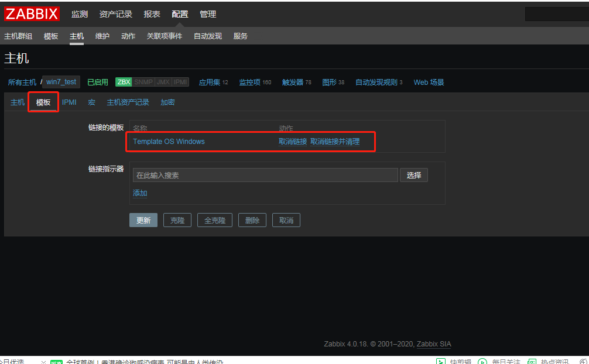
Task: Go to 动作 submenu
Action: pos(128,36)
